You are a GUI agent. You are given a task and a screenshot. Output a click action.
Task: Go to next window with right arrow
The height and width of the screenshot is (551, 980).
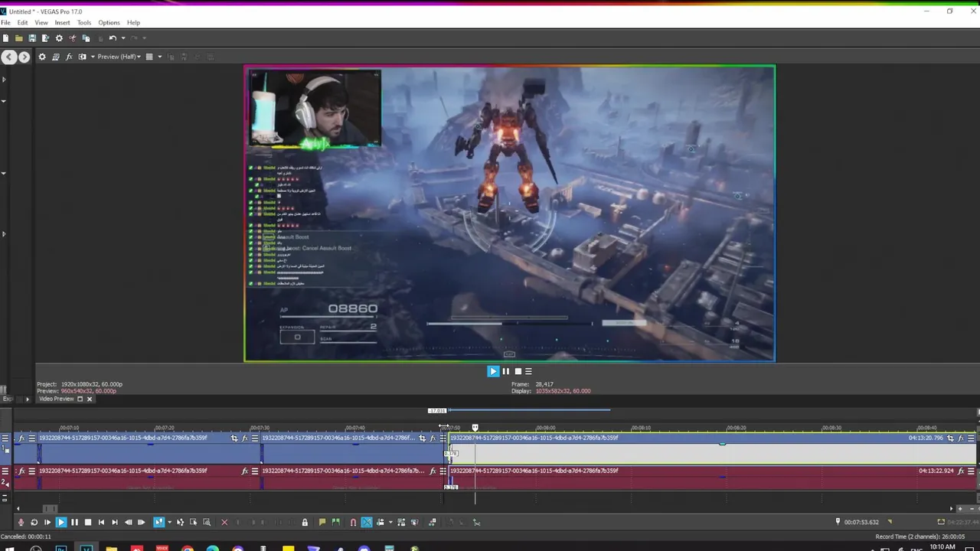(x=24, y=57)
